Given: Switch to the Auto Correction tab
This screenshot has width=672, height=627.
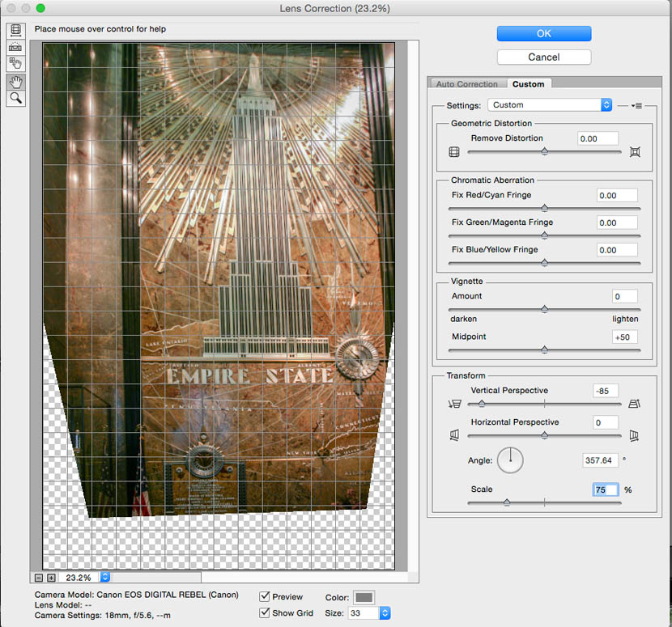Looking at the screenshot, I should [466, 84].
